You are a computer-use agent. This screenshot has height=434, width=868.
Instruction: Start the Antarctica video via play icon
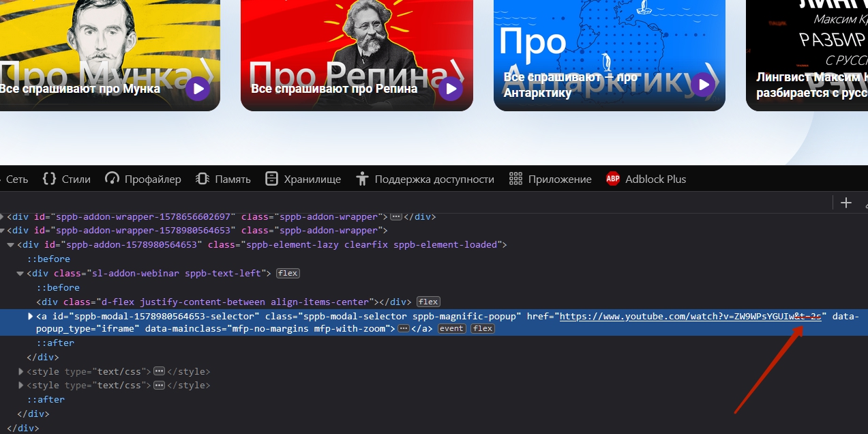[x=703, y=85]
